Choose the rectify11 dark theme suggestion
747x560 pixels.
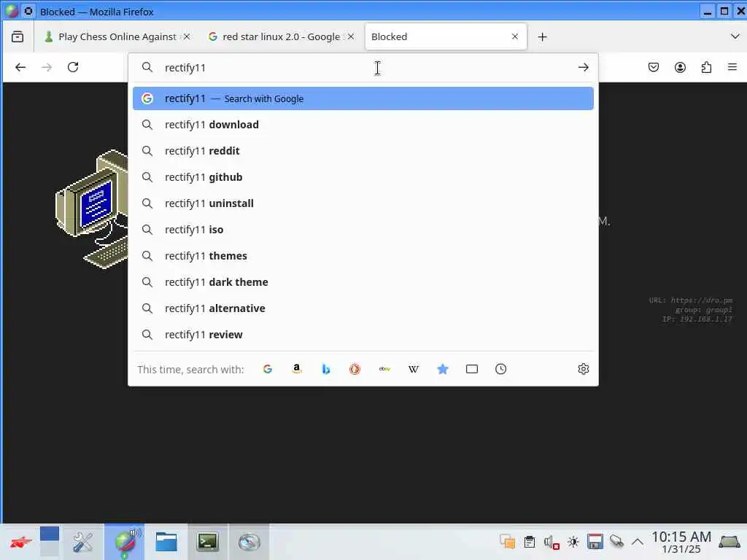(x=363, y=282)
